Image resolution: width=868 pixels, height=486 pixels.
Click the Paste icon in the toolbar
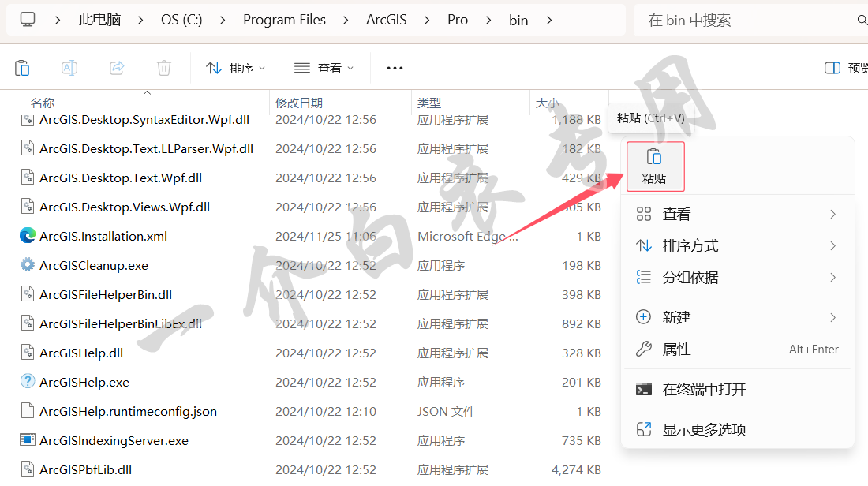tap(22, 68)
